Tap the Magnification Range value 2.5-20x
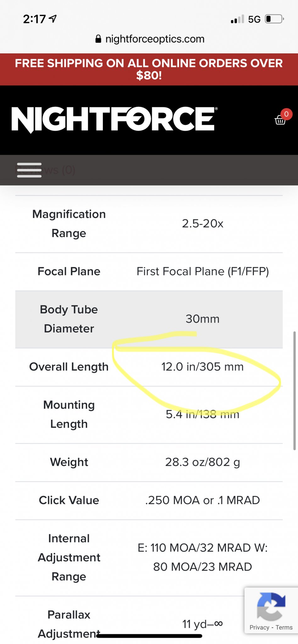 click(202, 224)
